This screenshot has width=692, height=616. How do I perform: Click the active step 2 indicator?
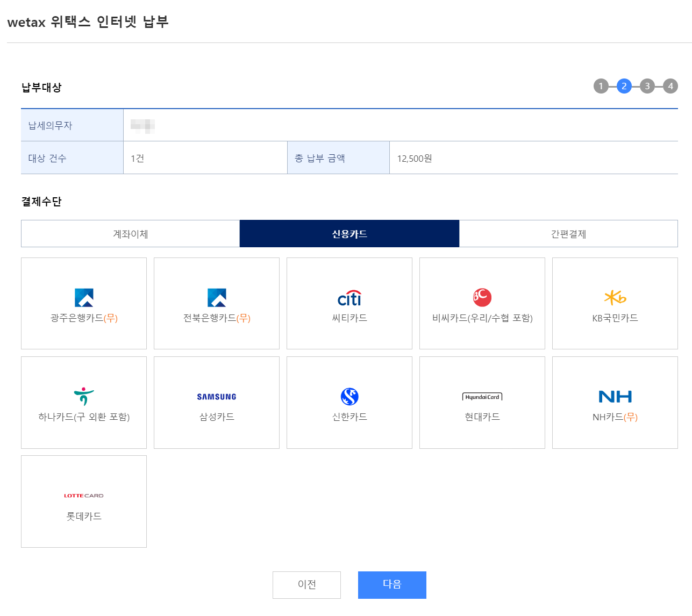(624, 86)
